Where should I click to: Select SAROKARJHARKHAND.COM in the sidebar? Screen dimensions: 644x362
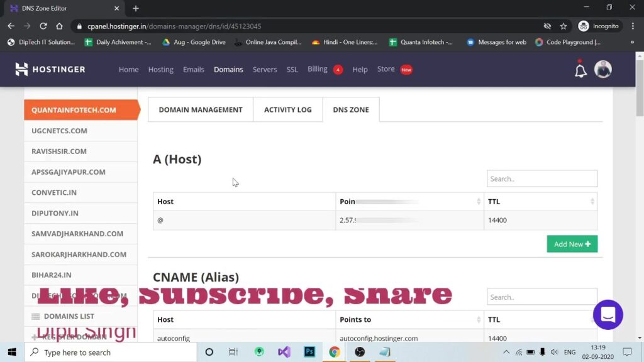point(81,255)
